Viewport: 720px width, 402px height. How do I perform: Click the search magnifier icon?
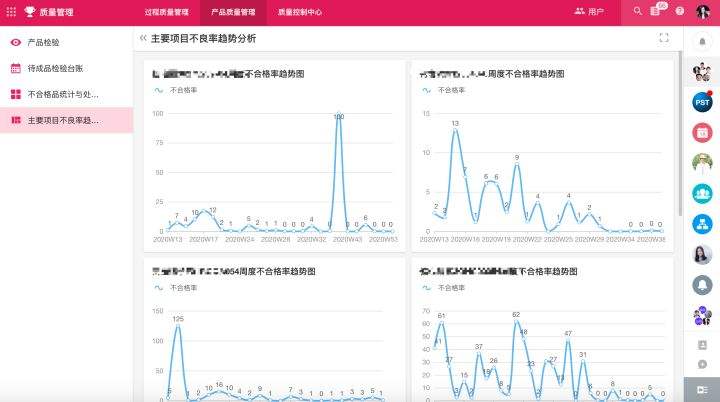tap(637, 11)
